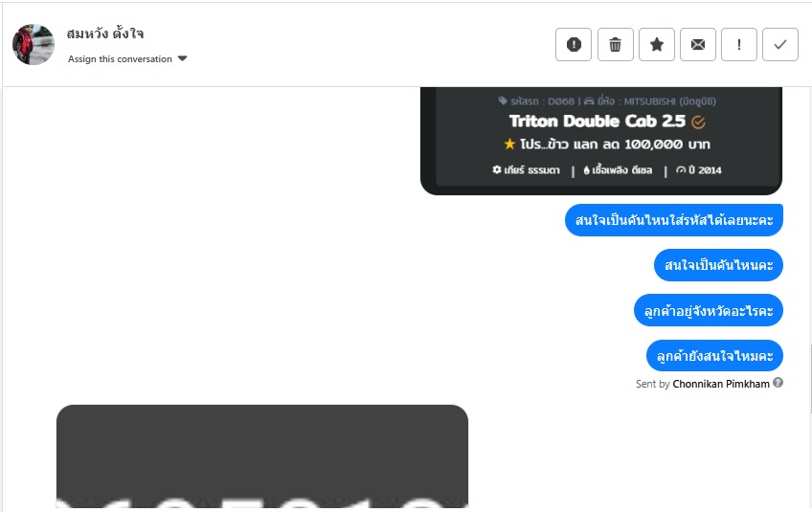Click the verified badge next to Triton title
The width and height of the screenshot is (812, 512).
click(698, 122)
